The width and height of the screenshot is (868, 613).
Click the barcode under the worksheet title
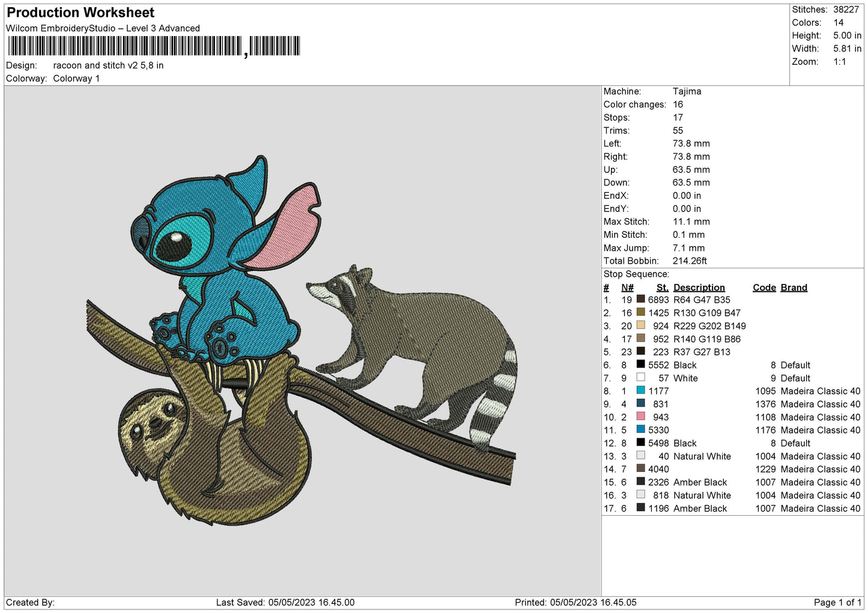tap(154, 46)
